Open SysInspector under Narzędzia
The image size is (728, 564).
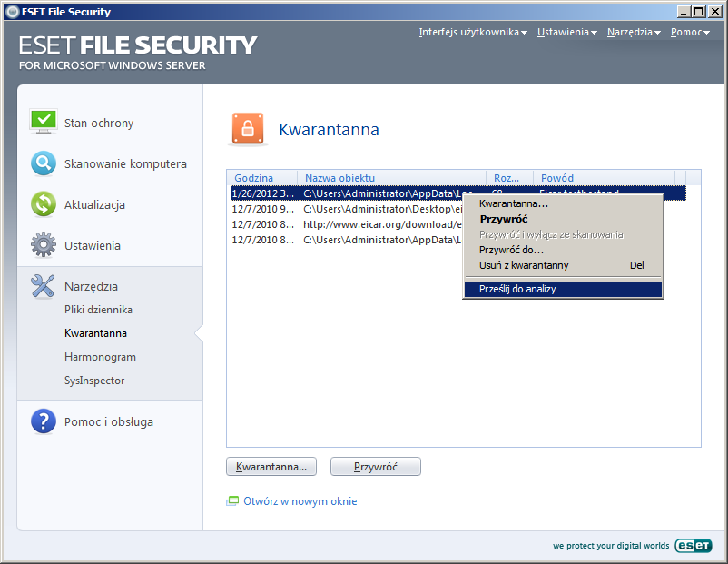coord(94,381)
